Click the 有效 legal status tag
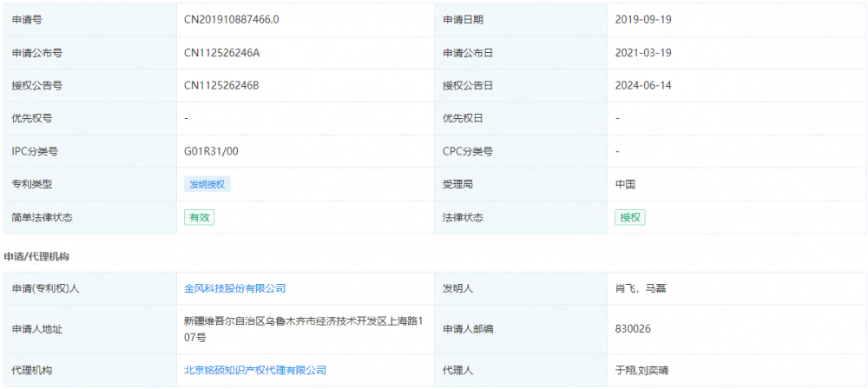Image resolution: width=868 pixels, height=389 pixels. point(200,217)
